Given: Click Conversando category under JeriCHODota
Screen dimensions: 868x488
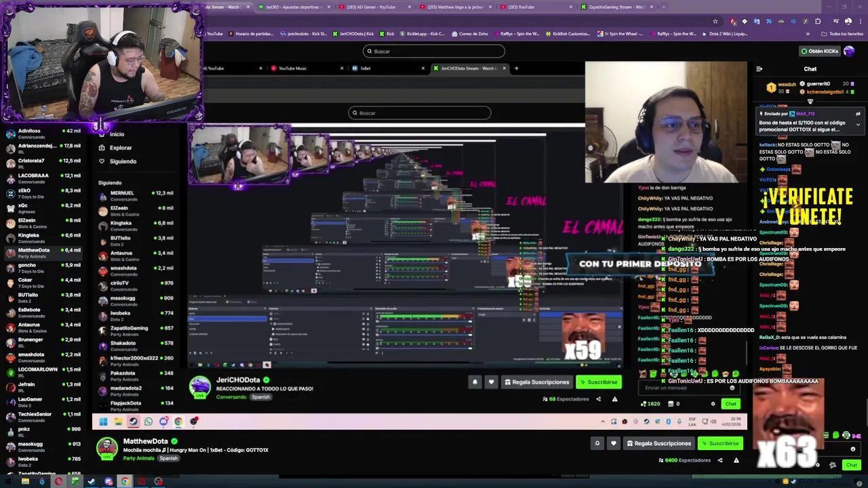Looking at the screenshot, I should [x=231, y=397].
